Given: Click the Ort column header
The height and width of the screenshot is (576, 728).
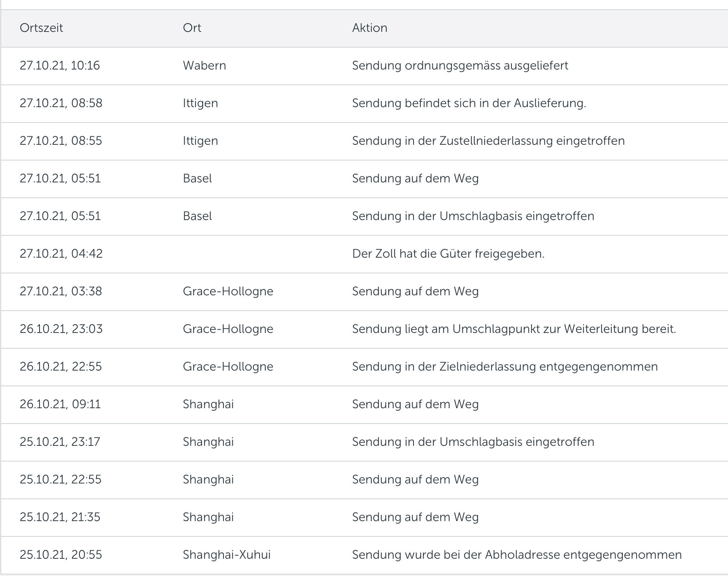Looking at the screenshot, I should click(192, 28).
